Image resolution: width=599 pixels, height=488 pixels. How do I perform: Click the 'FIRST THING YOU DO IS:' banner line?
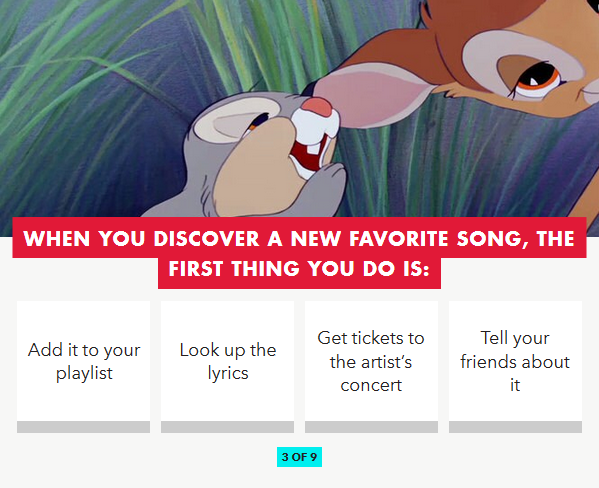click(300, 269)
